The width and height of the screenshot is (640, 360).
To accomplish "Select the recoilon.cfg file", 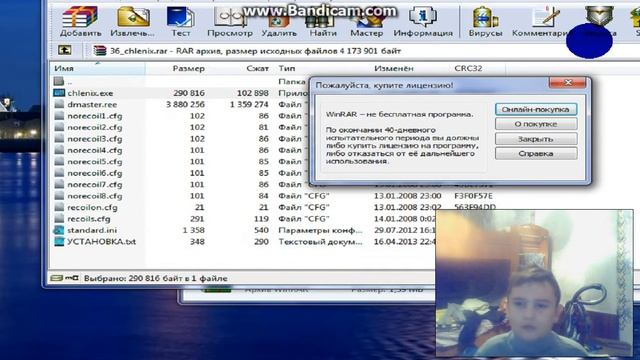I will click(x=92, y=207).
